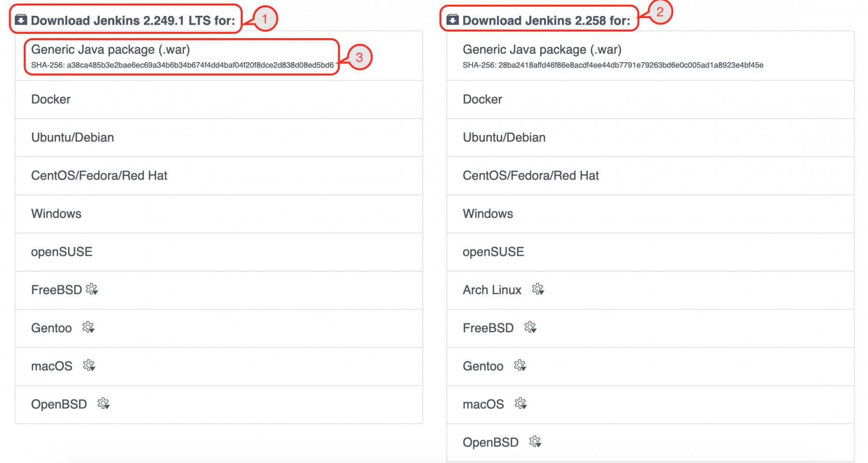Open the Docker option under LTS
Viewport: 868px width, 463px height.
click(51, 99)
